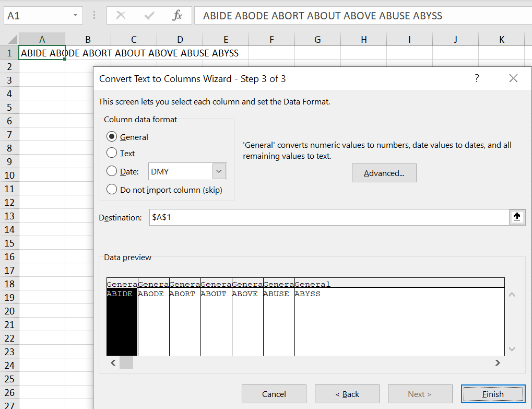
Task: Select row 10 header
Action: coord(9,175)
